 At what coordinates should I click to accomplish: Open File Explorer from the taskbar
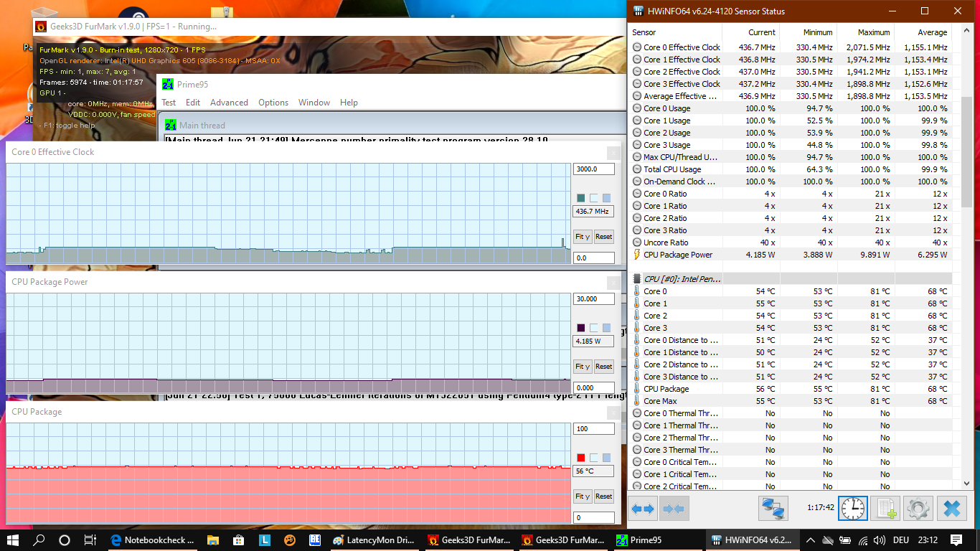click(x=212, y=540)
